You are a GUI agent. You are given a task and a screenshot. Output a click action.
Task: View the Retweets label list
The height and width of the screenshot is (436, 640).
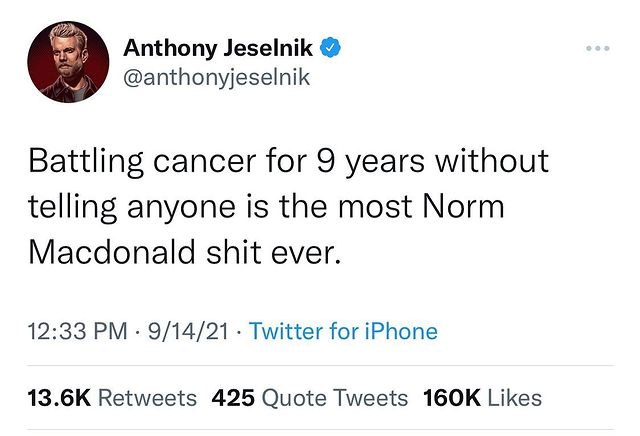148,397
